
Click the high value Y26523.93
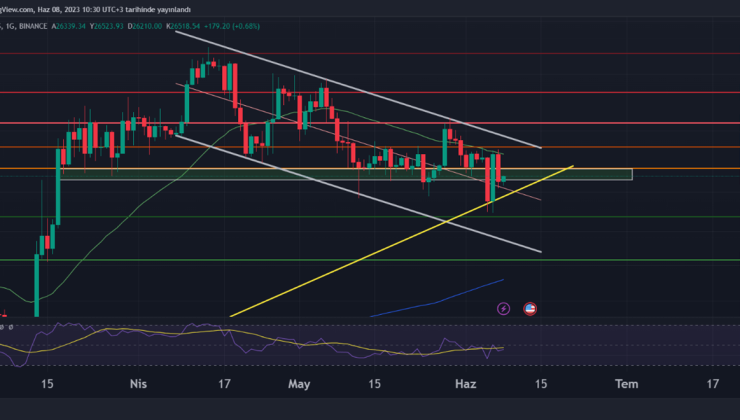tap(107, 26)
